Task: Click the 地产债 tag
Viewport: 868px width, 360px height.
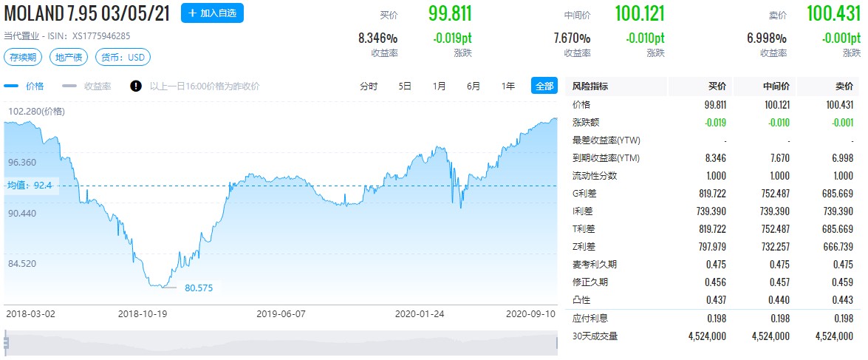Action: pos(69,57)
